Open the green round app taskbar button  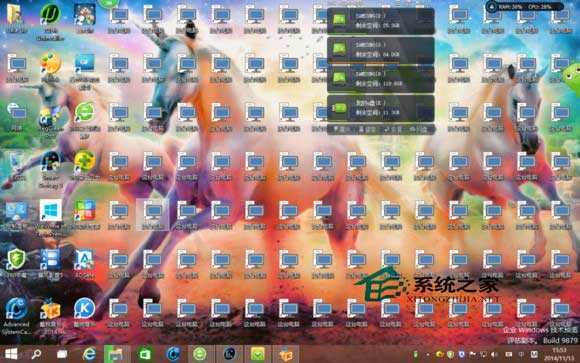(200, 354)
